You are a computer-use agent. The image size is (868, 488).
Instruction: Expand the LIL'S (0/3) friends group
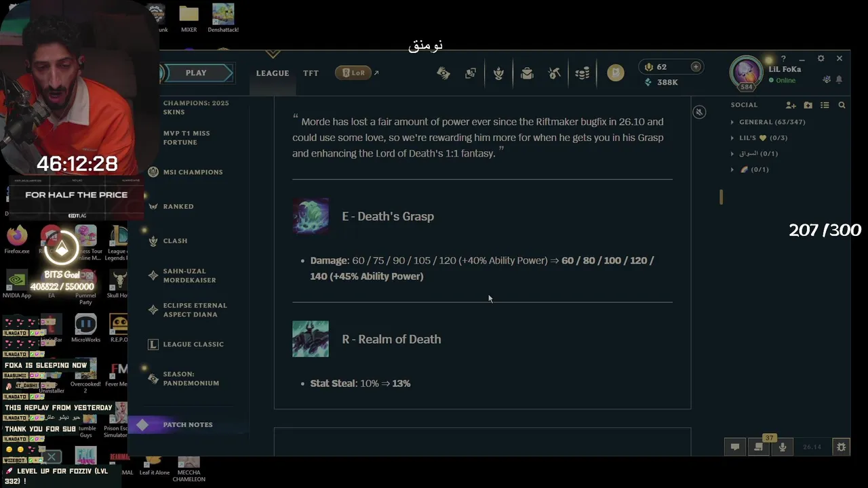coord(759,138)
